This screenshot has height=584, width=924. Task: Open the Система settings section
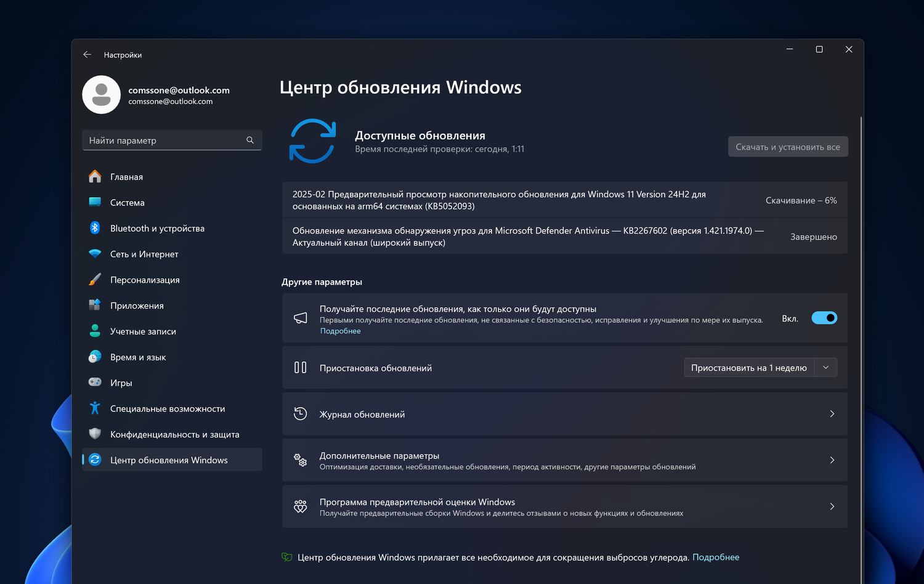pos(128,203)
